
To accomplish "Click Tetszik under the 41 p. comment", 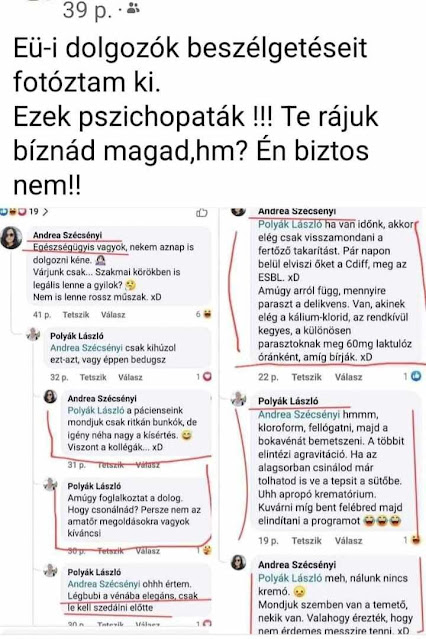I will click(76, 315).
